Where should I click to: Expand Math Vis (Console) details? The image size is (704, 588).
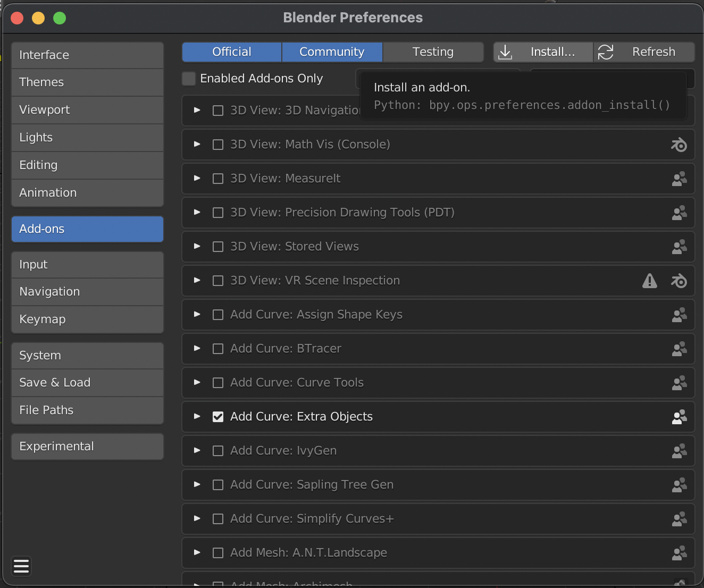[x=197, y=144]
